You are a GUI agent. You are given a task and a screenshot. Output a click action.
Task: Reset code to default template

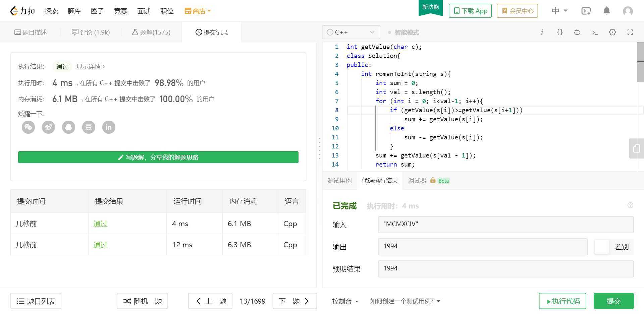point(577,32)
